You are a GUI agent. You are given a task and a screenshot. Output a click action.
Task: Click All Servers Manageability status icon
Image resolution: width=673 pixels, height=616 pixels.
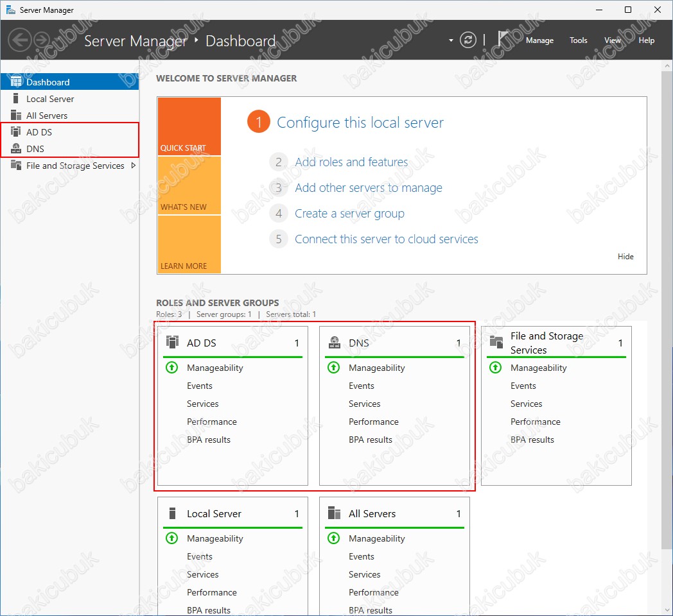coord(333,538)
